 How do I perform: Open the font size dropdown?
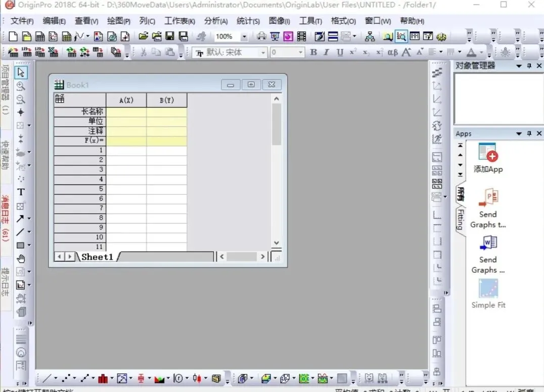tap(300, 53)
